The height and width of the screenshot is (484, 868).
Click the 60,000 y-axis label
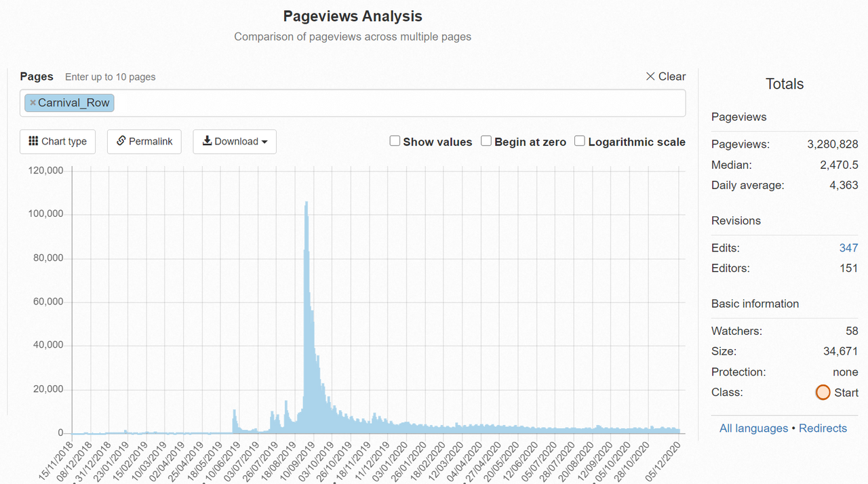[x=49, y=302]
